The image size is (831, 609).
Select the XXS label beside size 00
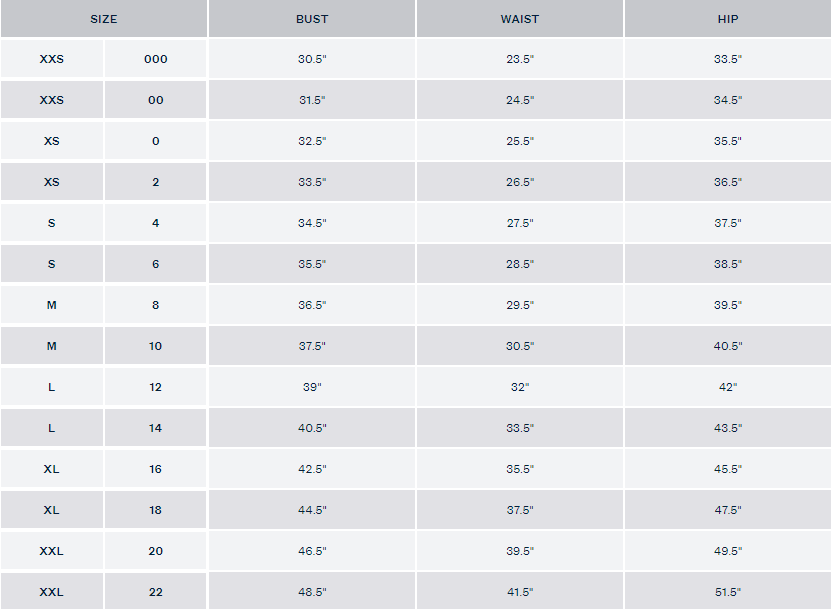click(x=52, y=100)
